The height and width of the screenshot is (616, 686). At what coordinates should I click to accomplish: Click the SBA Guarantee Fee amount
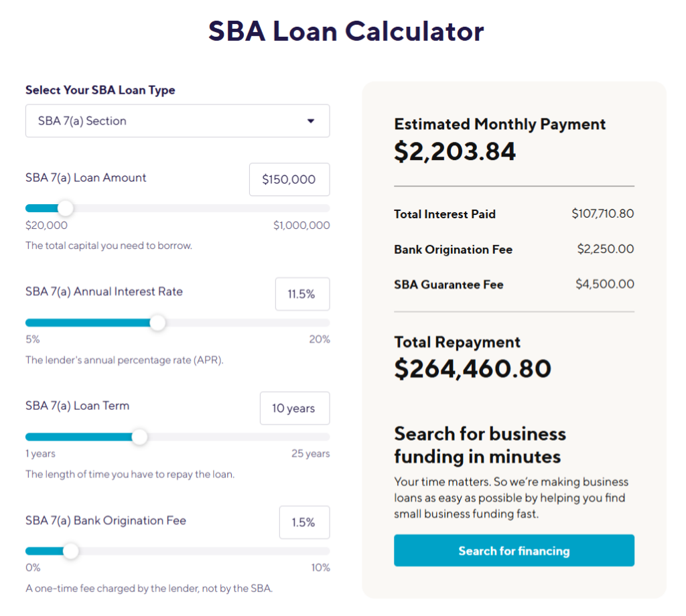[604, 284]
